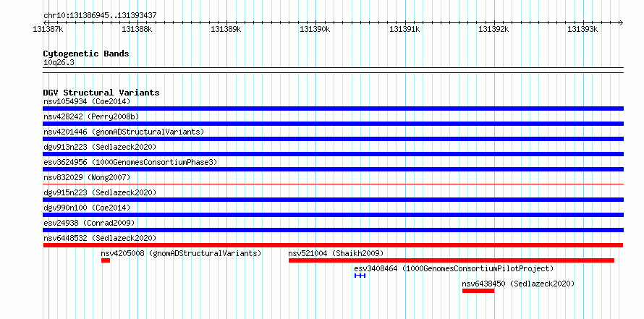
Task: Select the long red bar under nsv521004
Action: click(x=452, y=260)
